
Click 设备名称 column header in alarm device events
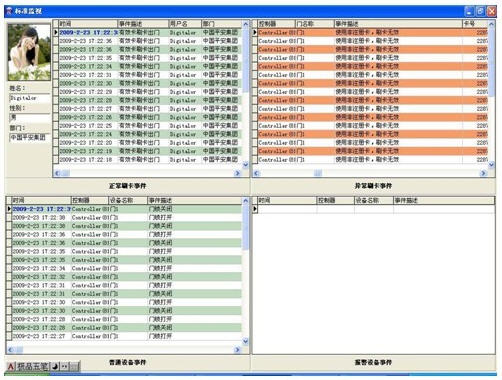(x=374, y=201)
